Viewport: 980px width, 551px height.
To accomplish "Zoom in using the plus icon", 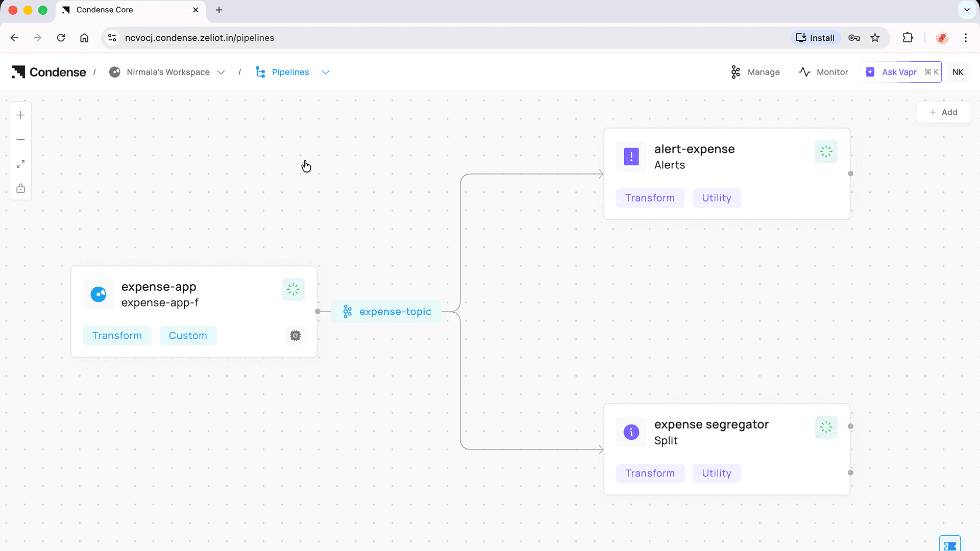I will pos(20,115).
